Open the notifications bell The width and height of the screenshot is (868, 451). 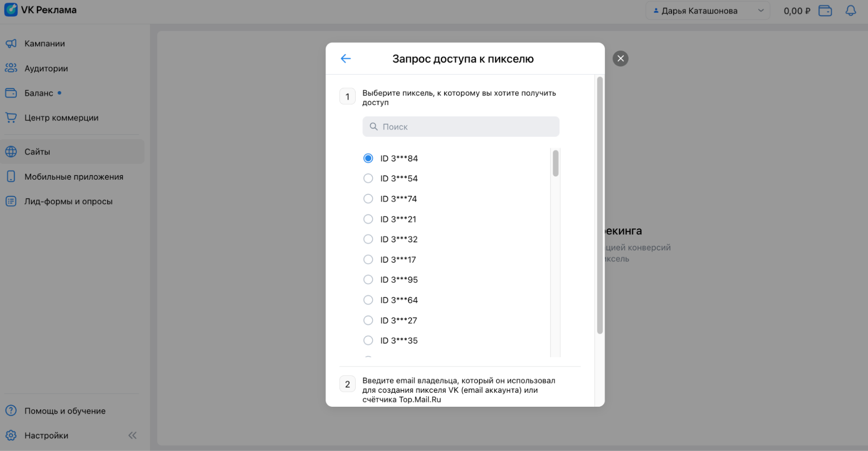pyautogui.click(x=851, y=11)
